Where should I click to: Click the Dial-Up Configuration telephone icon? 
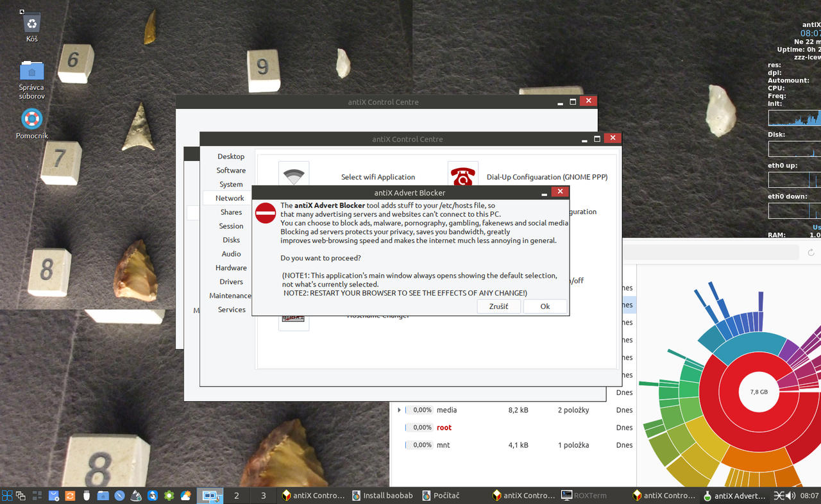tap(463, 174)
